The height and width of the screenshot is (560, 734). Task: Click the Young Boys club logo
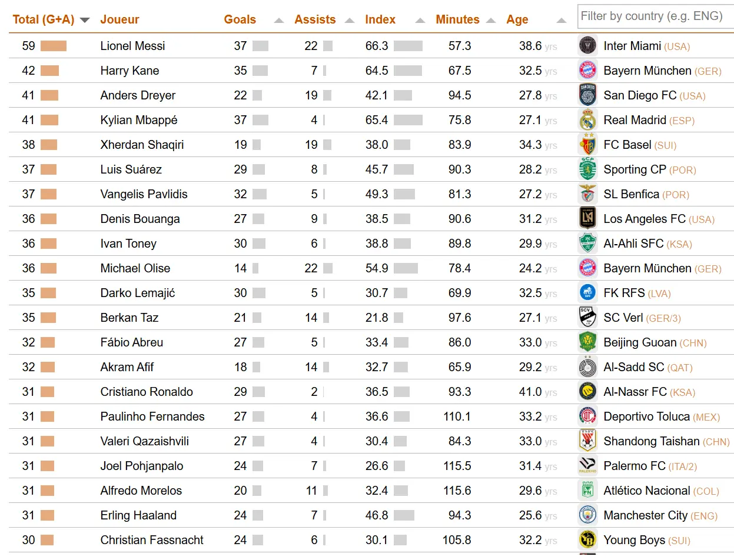[587, 540]
